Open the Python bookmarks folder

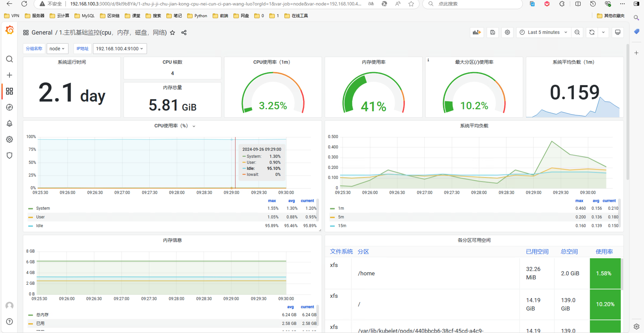(197, 16)
